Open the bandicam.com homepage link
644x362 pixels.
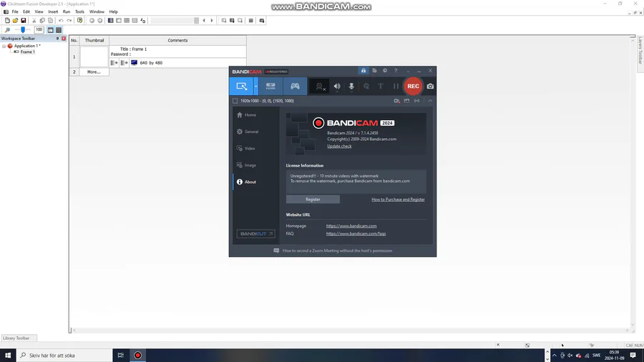point(351,226)
